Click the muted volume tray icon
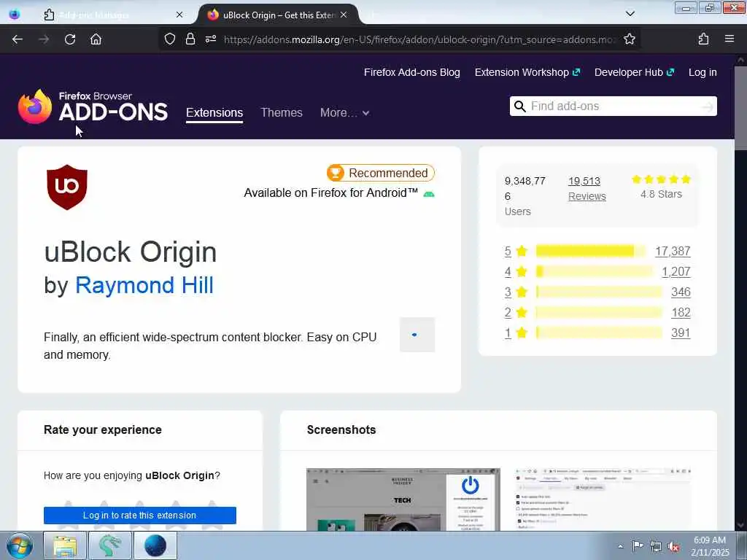This screenshot has height=560, width=747. pos(673,547)
